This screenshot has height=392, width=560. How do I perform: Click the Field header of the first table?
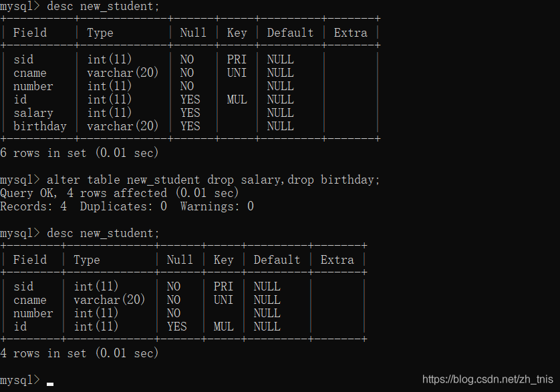(x=30, y=33)
